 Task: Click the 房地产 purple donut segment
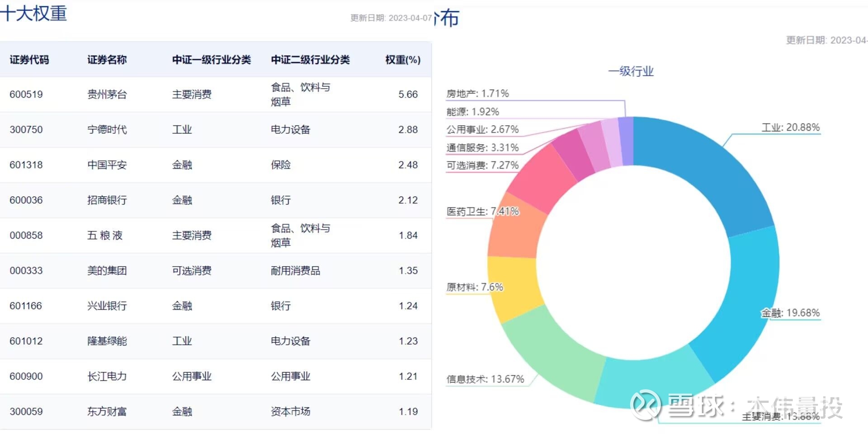pyautogui.click(x=626, y=141)
